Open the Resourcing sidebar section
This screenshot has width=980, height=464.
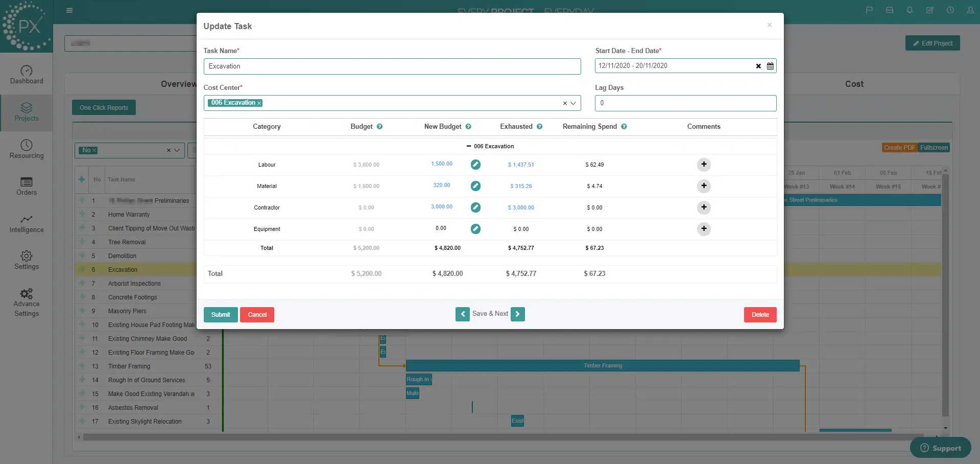coord(27,149)
